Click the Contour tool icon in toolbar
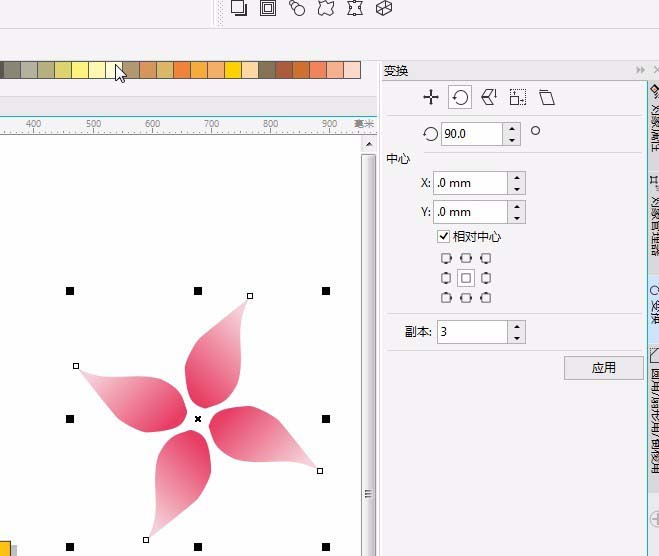Image resolution: width=659 pixels, height=556 pixels. point(268,8)
